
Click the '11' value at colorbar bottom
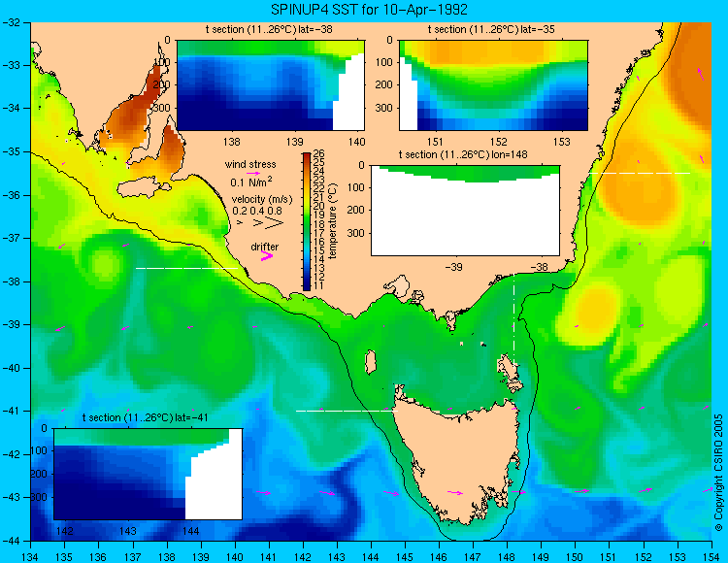click(319, 285)
